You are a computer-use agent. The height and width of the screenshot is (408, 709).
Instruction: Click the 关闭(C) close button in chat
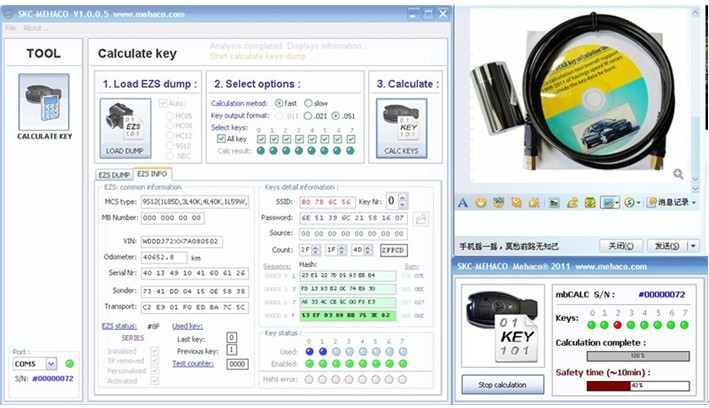click(621, 246)
